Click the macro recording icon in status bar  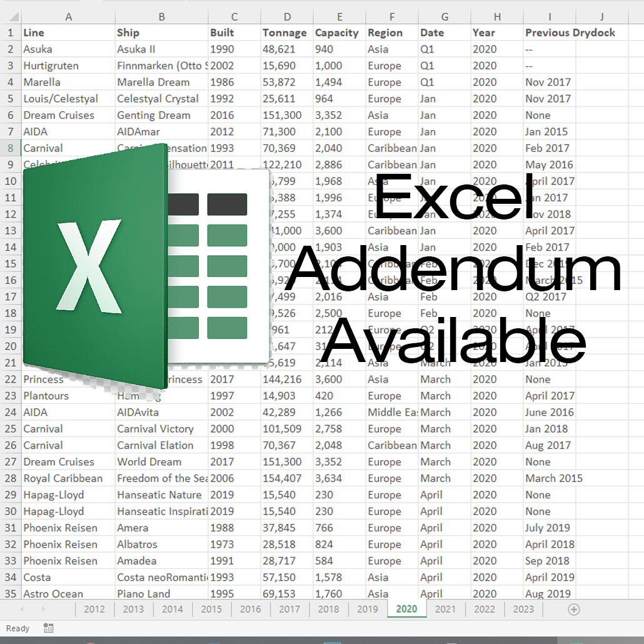49,628
